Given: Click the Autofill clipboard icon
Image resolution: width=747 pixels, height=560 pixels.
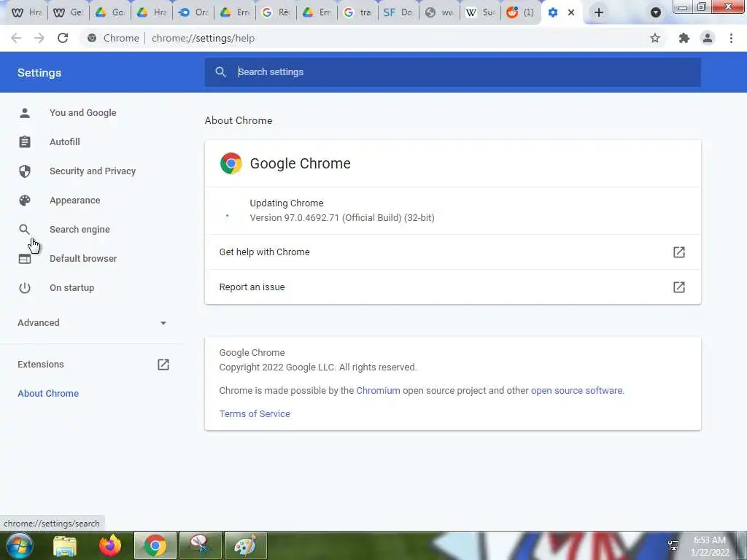Looking at the screenshot, I should click(25, 142).
